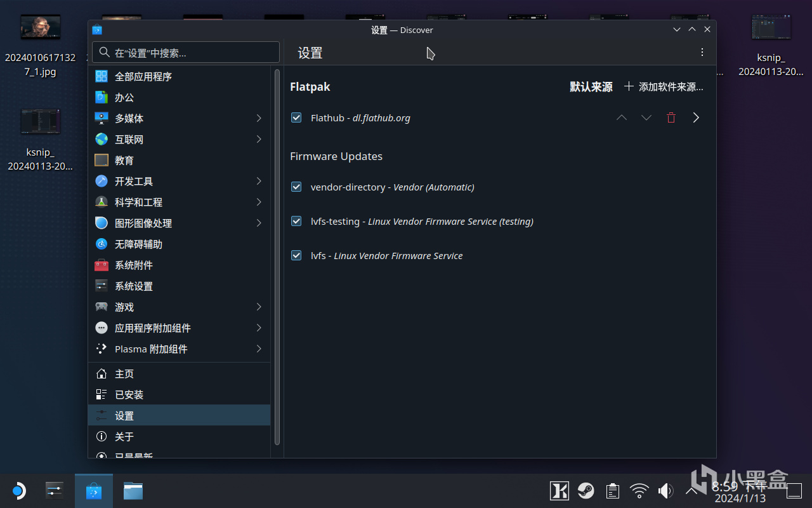Open the 办公 (Office) category icon
Viewport: 812px width, 508px height.
point(101,97)
